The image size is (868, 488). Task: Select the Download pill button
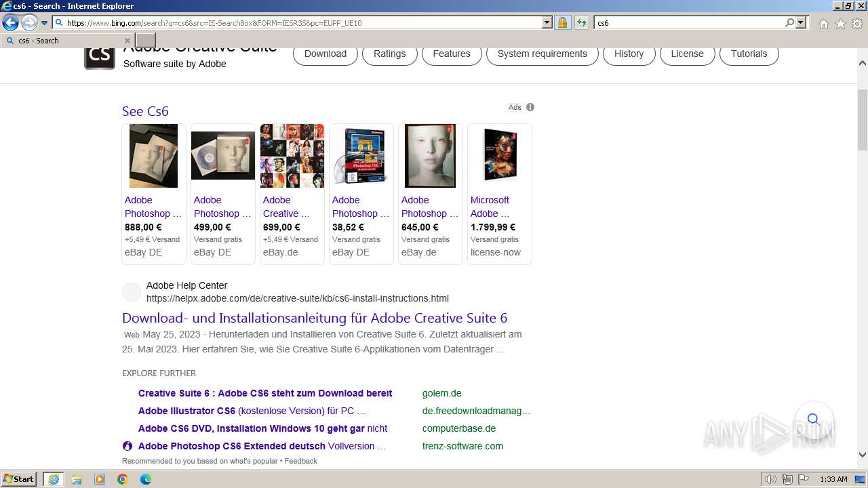[x=325, y=54]
